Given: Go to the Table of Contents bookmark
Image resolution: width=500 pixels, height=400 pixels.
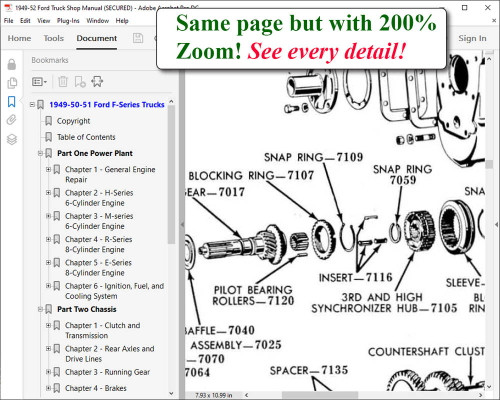Looking at the screenshot, I should point(86,137).
